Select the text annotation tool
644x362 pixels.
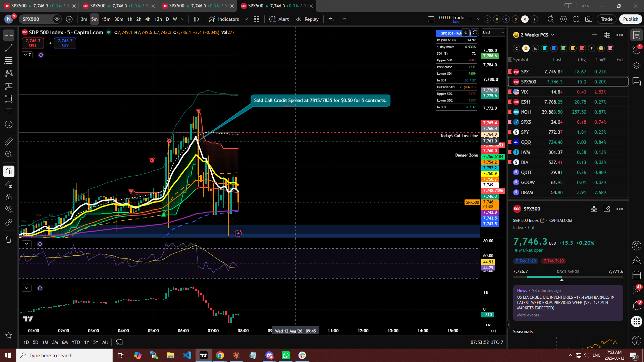click(x=9, y=112)
